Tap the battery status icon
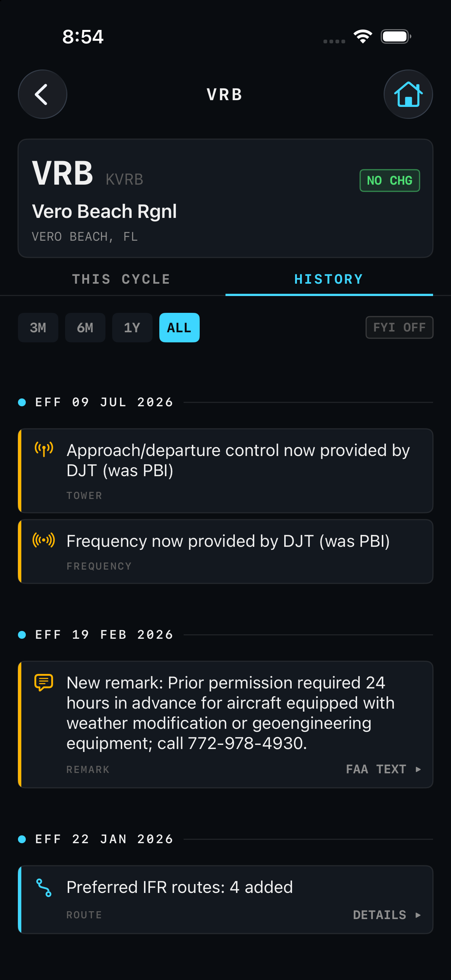The height and width of the screenshot is (980, 451). point(396,37)
